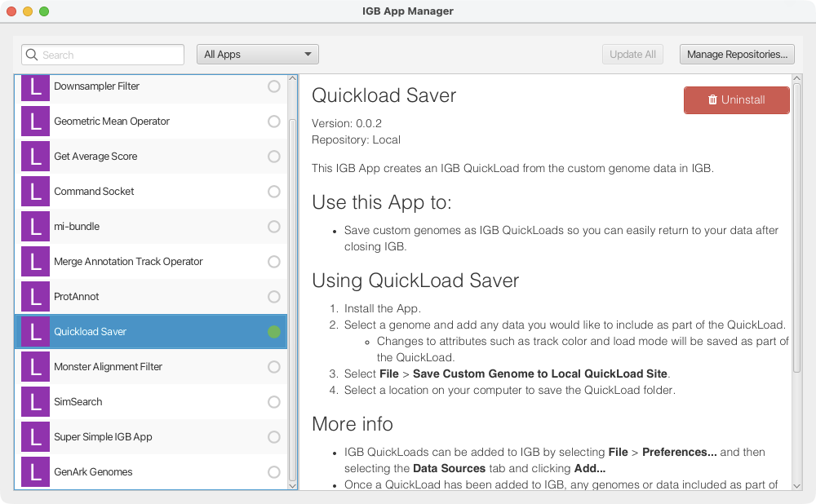Click the app icon next to Command Socket
This screenshot has width=816, height=504.
click(35, 192)
